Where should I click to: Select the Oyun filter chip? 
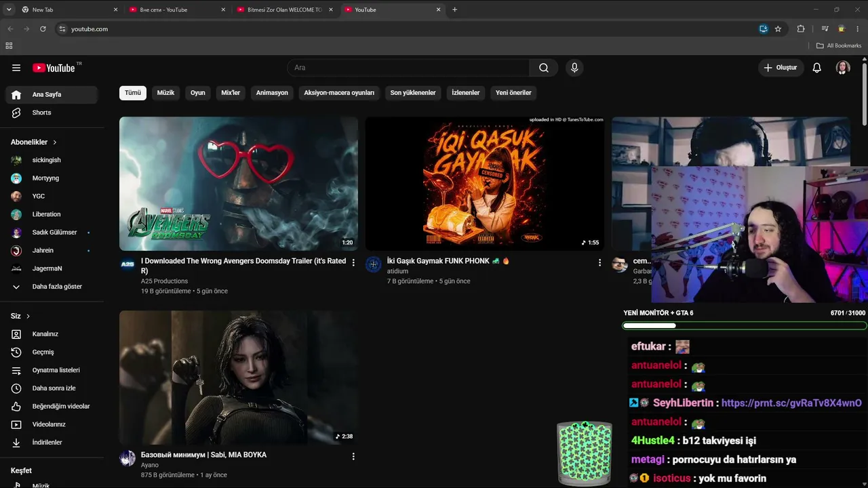(x=198, y=93)
